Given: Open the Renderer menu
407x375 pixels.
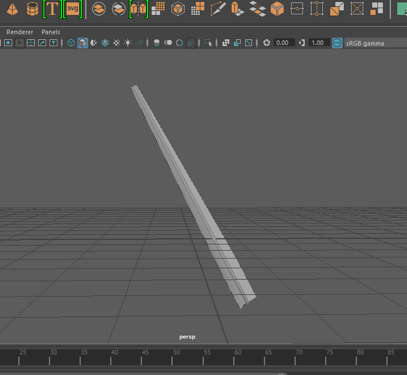Looking at the screenshot, I should pos(20,32).
